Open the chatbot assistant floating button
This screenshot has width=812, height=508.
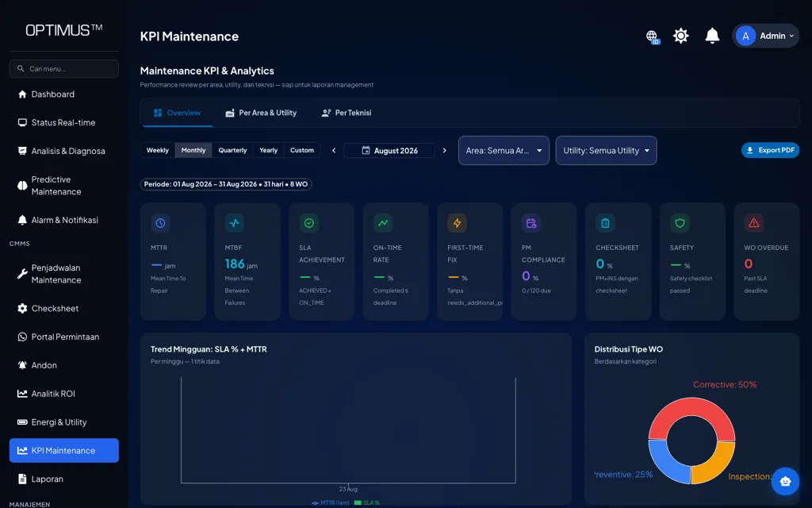pyautogui.click(x=785, y=482)
